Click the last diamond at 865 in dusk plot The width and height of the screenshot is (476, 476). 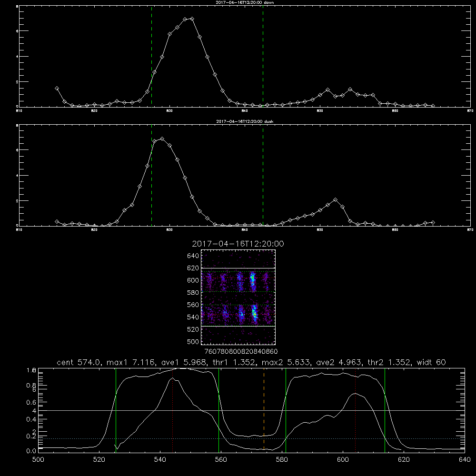[433, 222]
